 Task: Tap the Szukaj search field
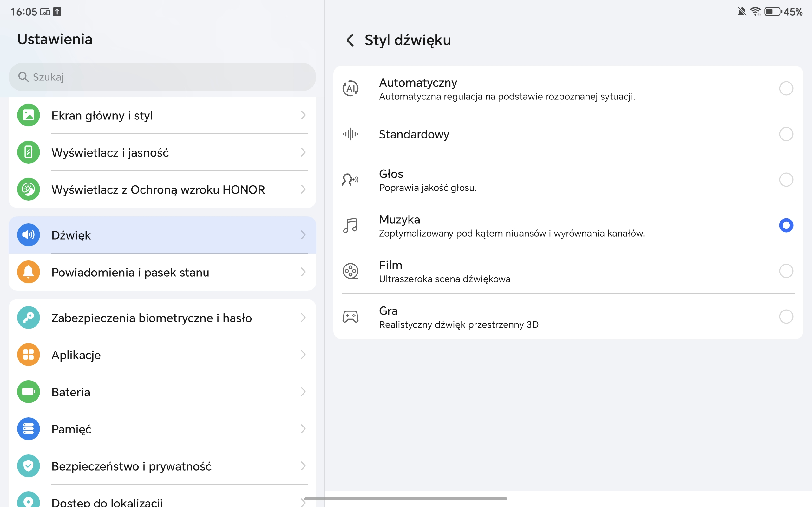(162, 77)
